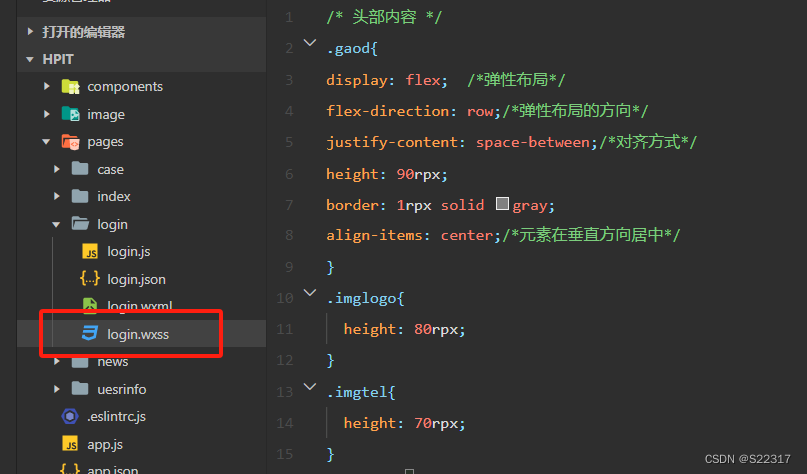Open the .eslintrc.js file
807x474 pixels.
pyautogui.click(x=116, y=416)
